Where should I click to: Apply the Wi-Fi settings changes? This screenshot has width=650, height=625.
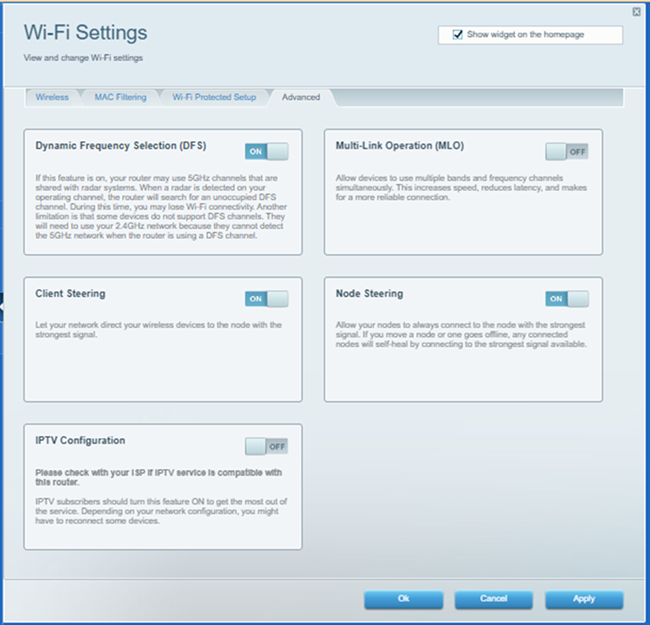pos(584,599)
